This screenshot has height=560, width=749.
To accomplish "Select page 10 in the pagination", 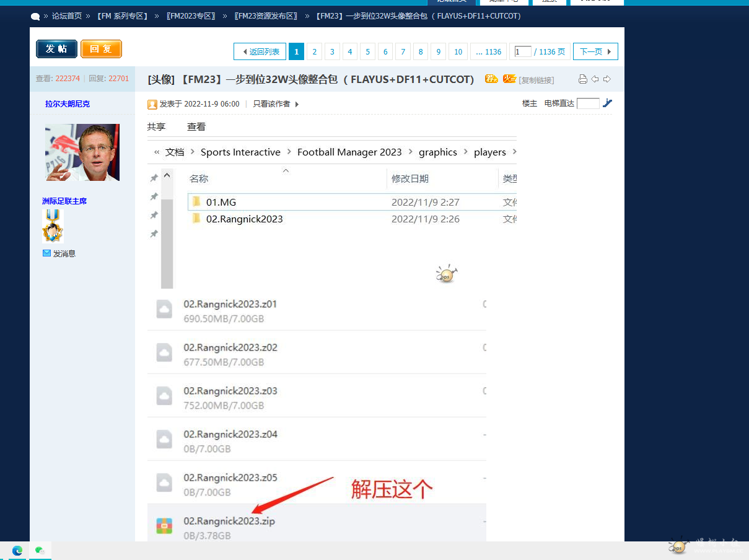I will tap(458, 51).
